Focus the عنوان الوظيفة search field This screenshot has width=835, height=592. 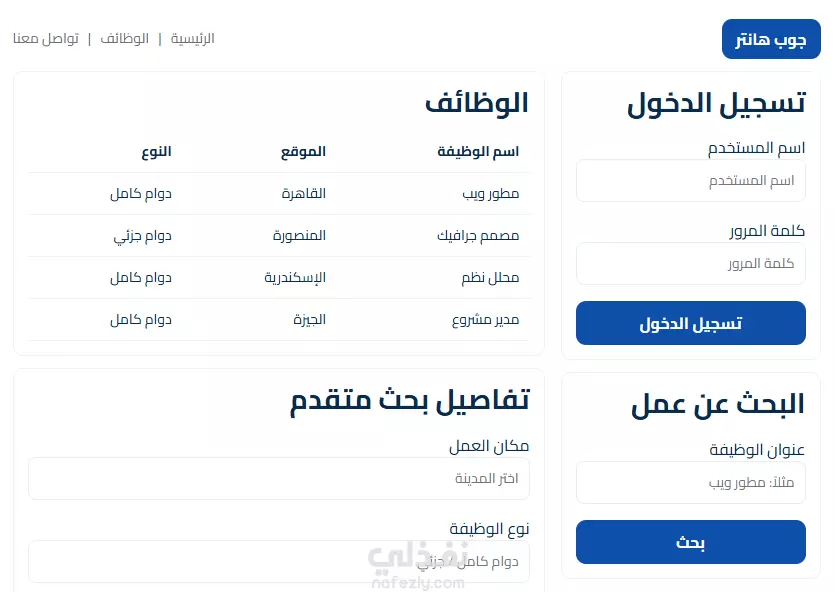point(691,482)
